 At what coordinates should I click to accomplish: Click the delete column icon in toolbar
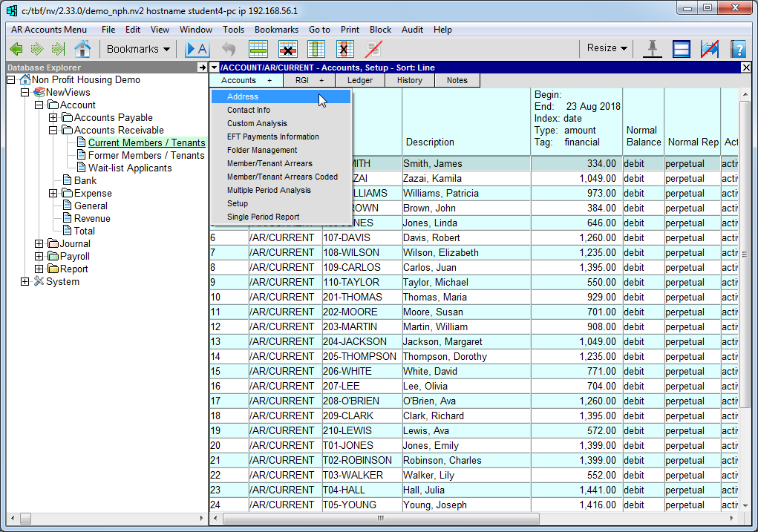[344, 49]
